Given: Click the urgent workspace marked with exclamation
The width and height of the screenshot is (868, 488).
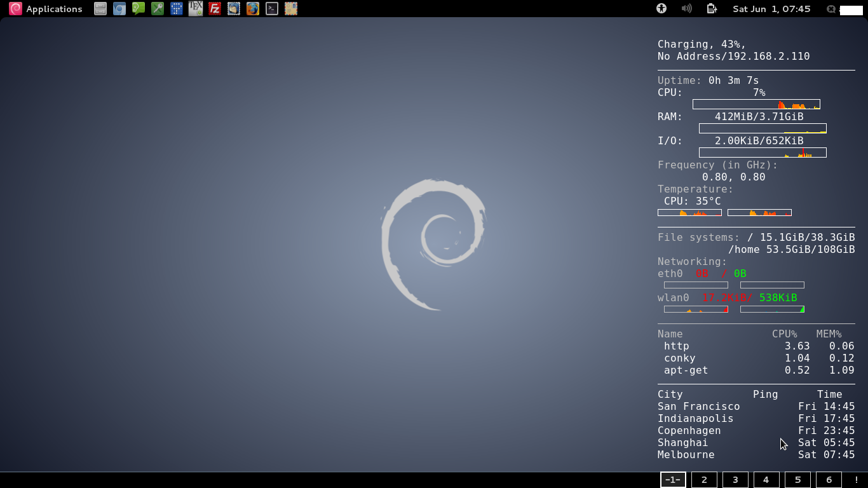Looking at the screenshot, I should tap(856, 480).
